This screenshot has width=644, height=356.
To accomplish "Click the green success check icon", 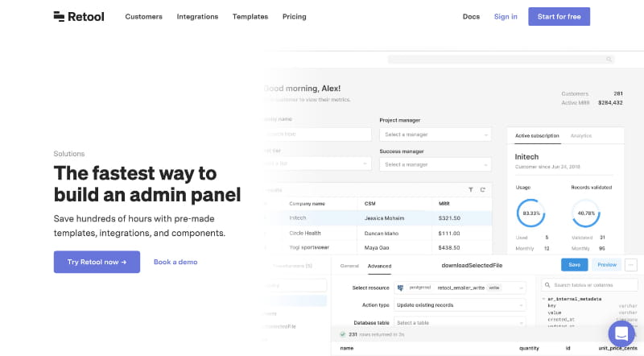I will 343,334.
